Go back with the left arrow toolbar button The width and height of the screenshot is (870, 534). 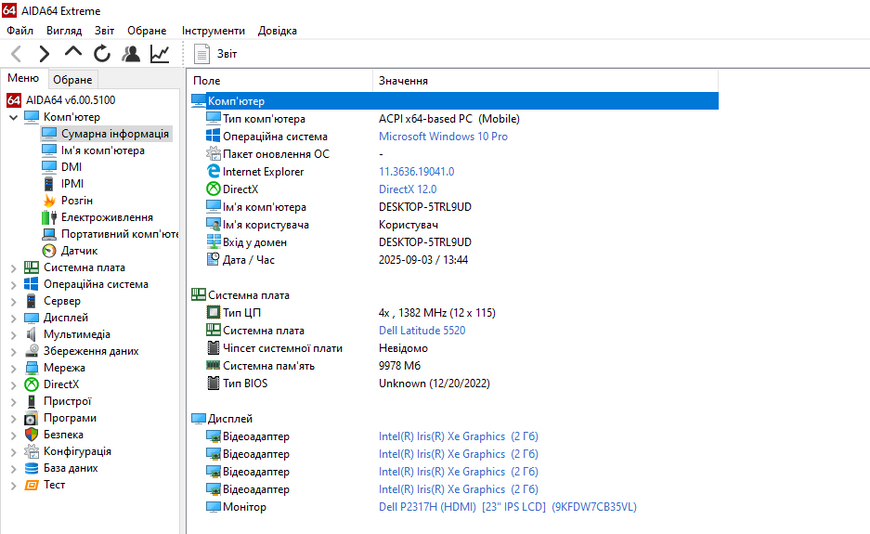(x=17, y=54)
